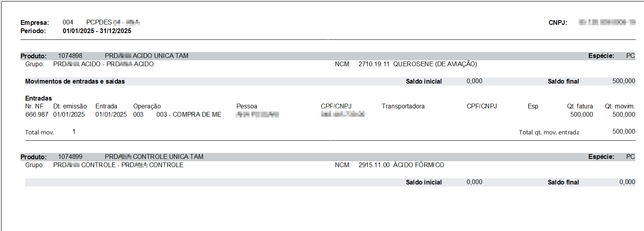Click product code 1074899
Screen dimensions: 644x231
click(x=70, y=156)
